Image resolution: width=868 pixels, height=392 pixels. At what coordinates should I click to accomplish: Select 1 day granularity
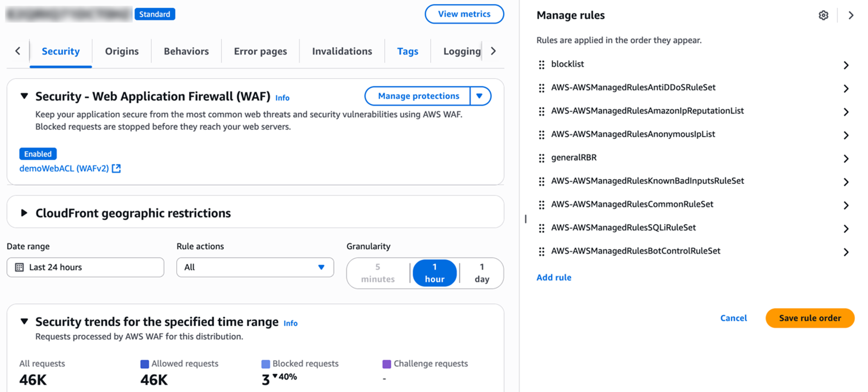482,273
